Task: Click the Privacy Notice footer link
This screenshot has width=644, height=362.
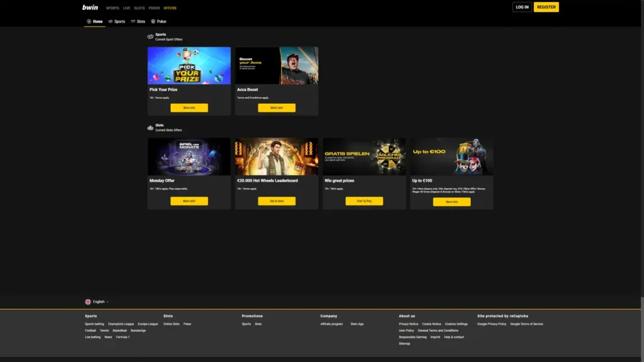Action: [409, 324]
